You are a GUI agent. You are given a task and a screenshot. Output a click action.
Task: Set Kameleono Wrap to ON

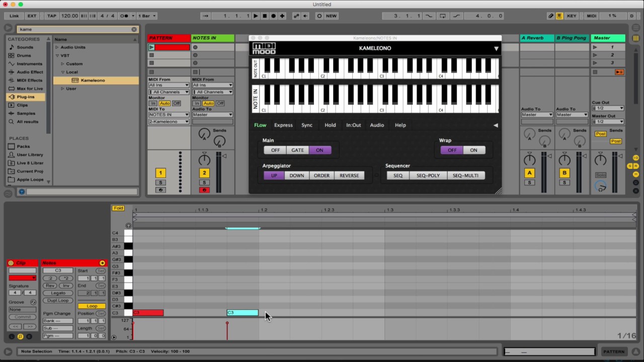(x=473, y=150)
